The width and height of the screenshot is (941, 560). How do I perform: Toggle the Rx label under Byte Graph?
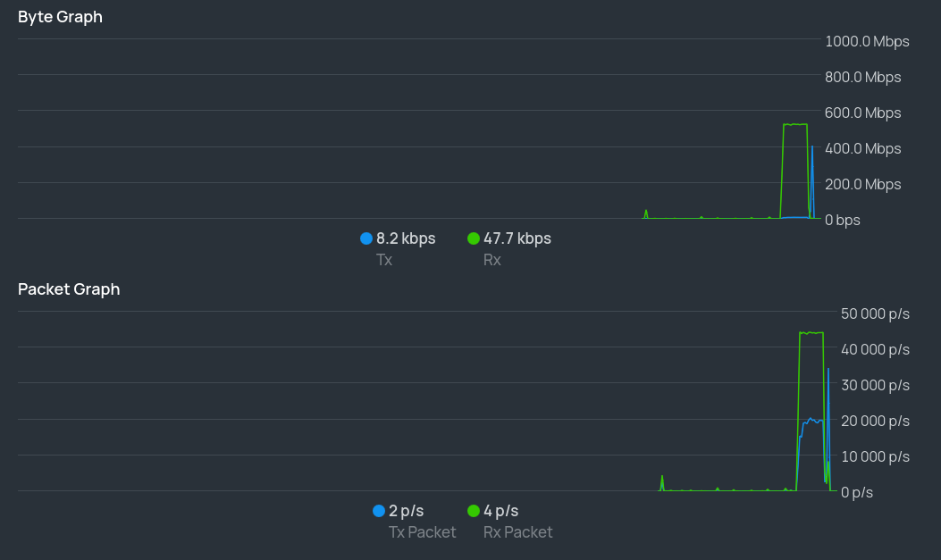coord(492,260)
